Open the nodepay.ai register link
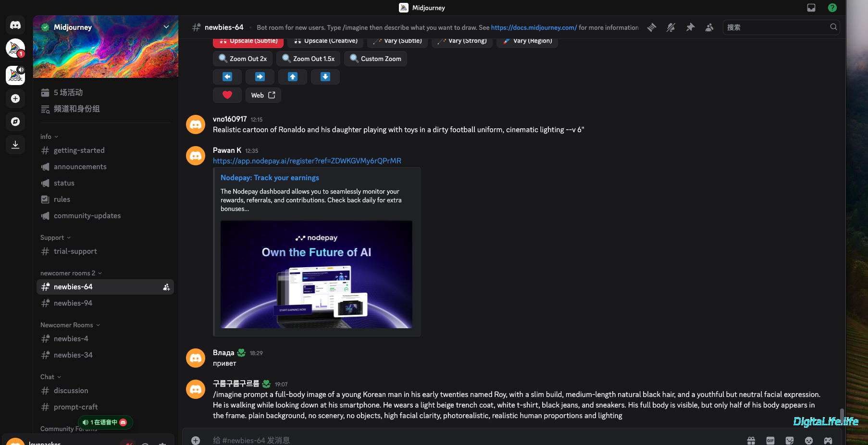 click(x=307, y=161)
